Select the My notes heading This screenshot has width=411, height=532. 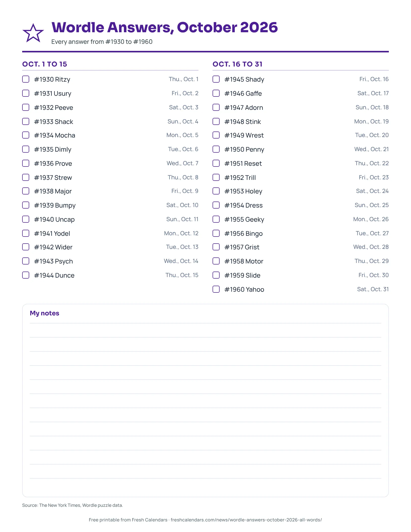click(x=45, y=313)
